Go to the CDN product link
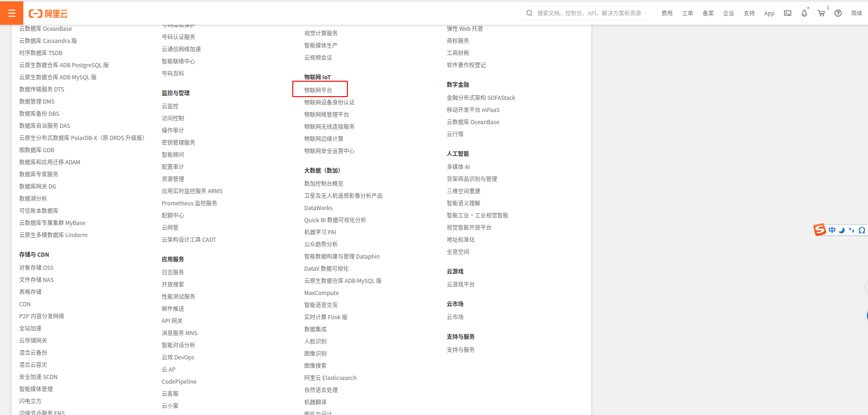 25,304
